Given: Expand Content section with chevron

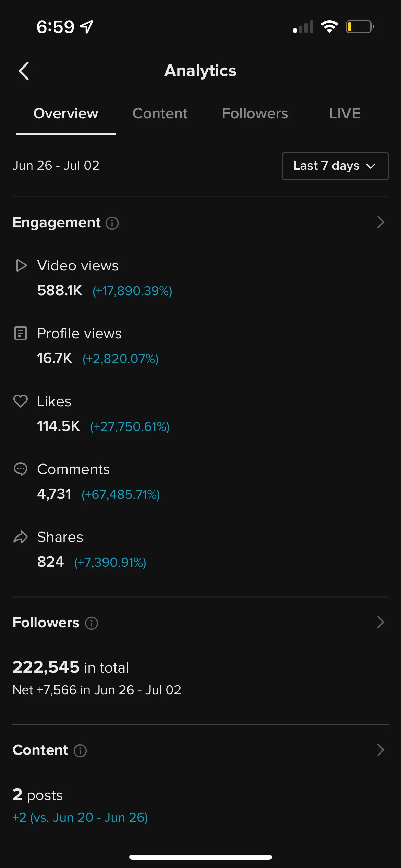Looking at the screenshot, I should [380, 750].
